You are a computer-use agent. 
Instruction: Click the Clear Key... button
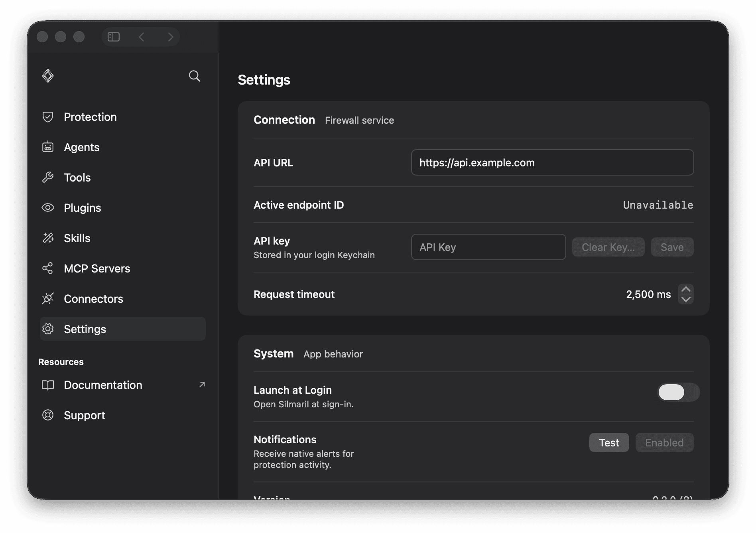pyautogui.click(x=608, y=247)
